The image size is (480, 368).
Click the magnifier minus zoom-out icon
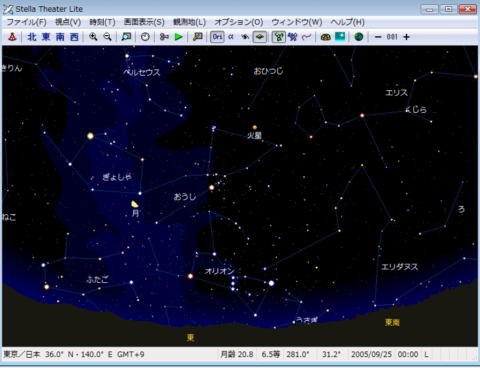click(107, 37)
